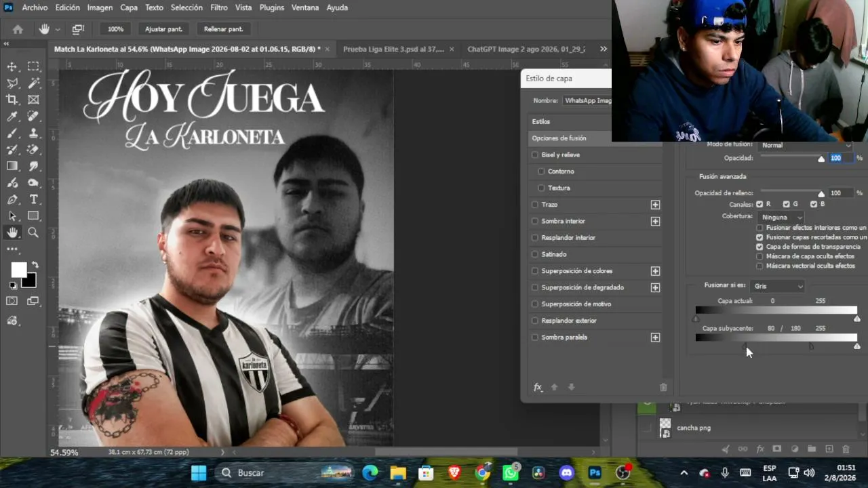
Task: Select the Spot Healing Brush tool
Action: [33, 117]
